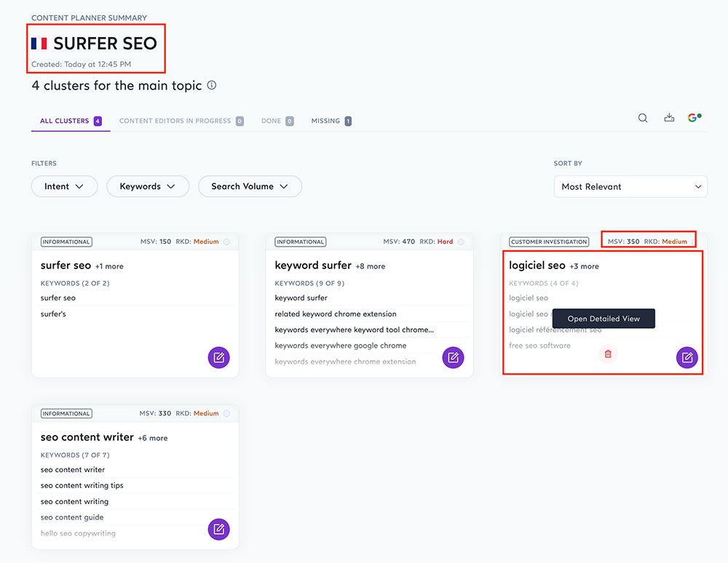
Task: Click the info icon beside clusters heading
Action: [212, 85]
